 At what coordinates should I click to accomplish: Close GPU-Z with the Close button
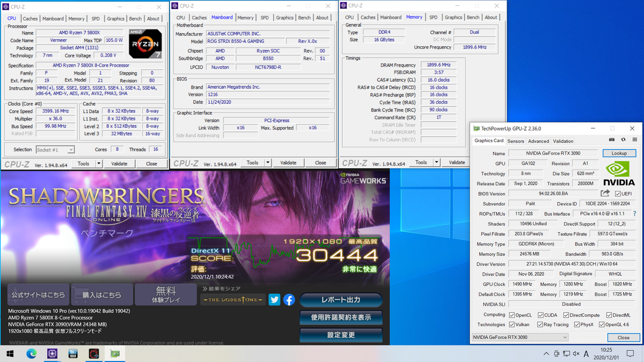point(624,338)
